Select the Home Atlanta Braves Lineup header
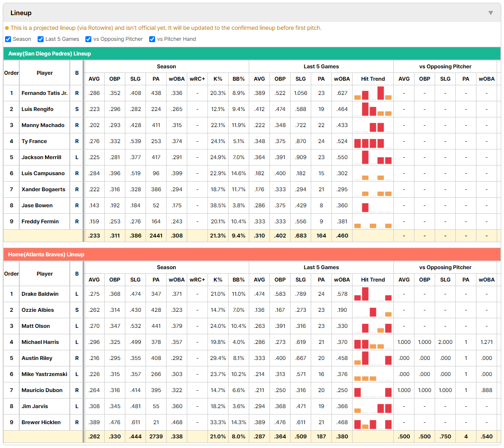The width and height of the screenshot is (504, 448). [252, 254]
